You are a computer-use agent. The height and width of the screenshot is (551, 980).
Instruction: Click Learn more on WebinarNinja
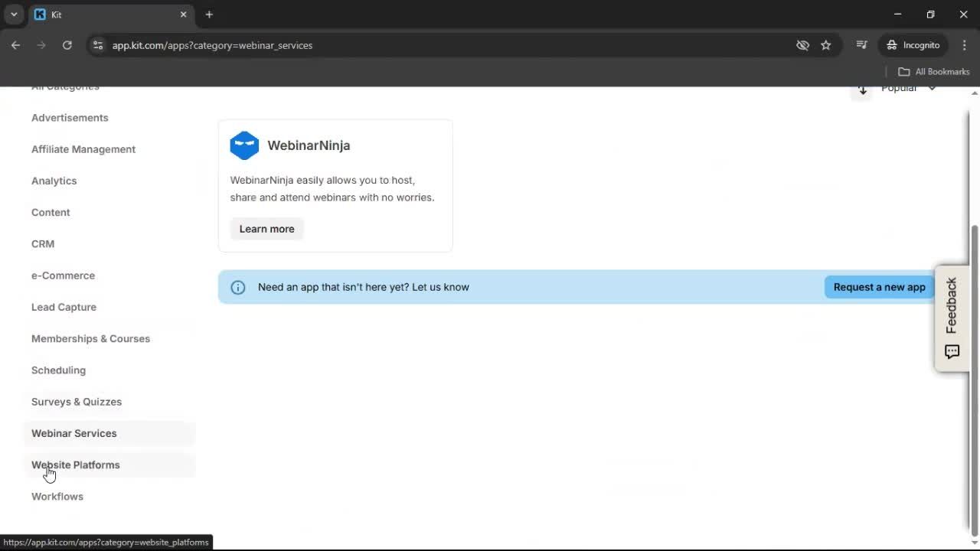pos(266,228)
